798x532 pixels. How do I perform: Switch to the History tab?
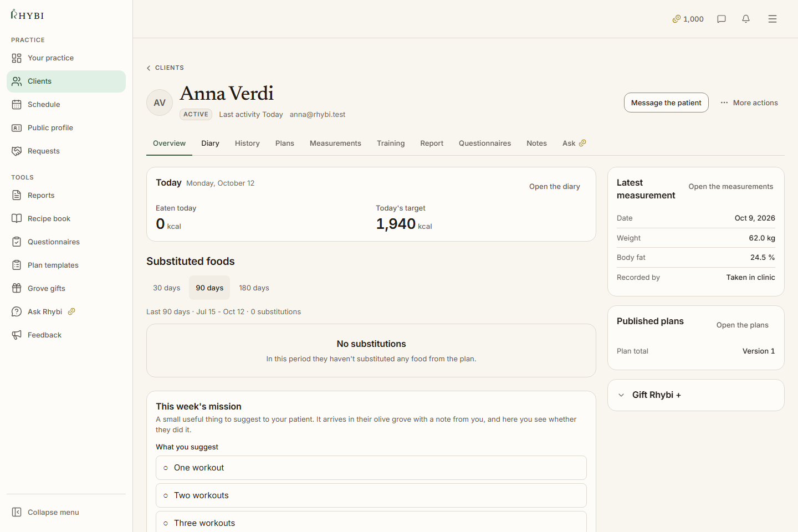click(247, 144)
